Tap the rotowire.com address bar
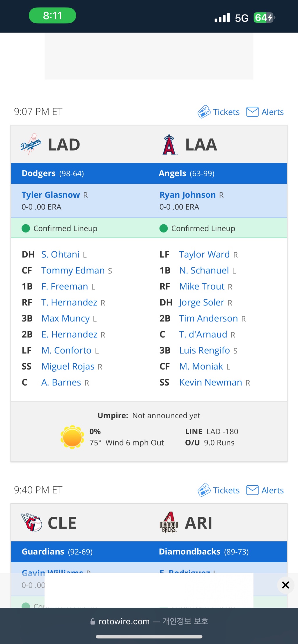 149,621
